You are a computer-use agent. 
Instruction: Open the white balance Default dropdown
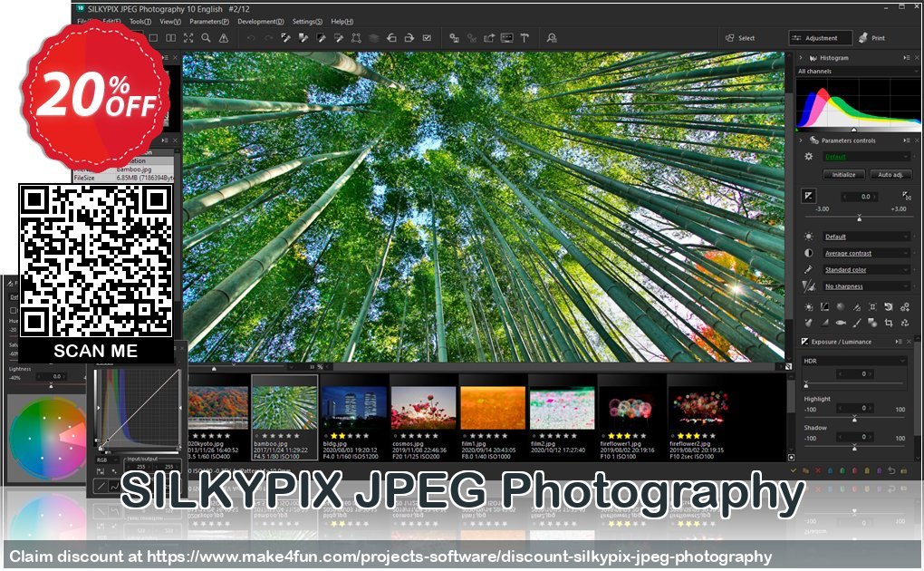866,237
